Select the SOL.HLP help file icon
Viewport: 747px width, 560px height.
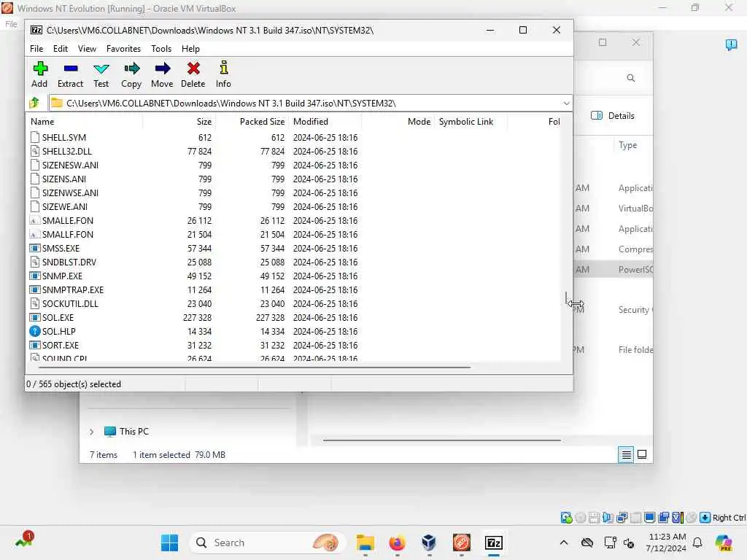pyautogui.click(x=35, y=332)
